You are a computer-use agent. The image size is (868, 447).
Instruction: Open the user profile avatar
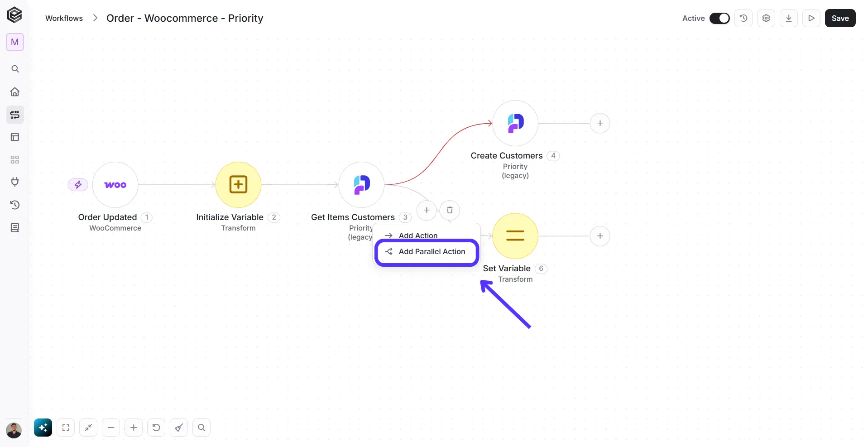click(14, 430)
